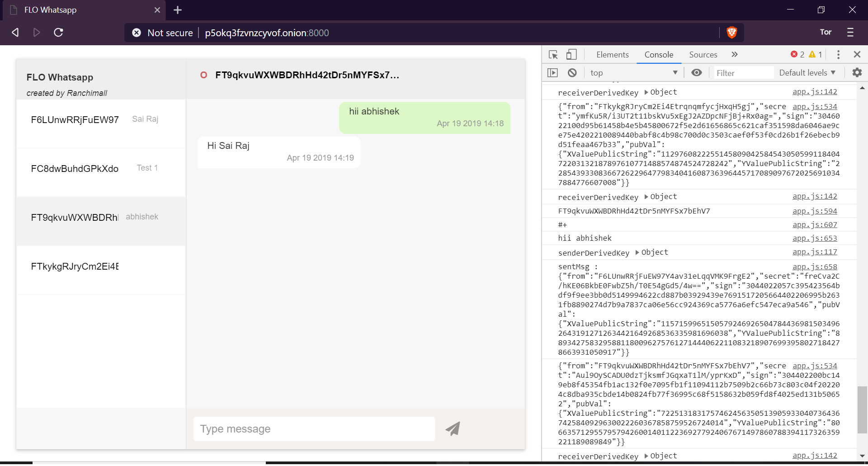Open the Brave Shields icon in address bar
The width and height of the screenshot is (868, 466).
pyautogui.click(x=732, y=33)
